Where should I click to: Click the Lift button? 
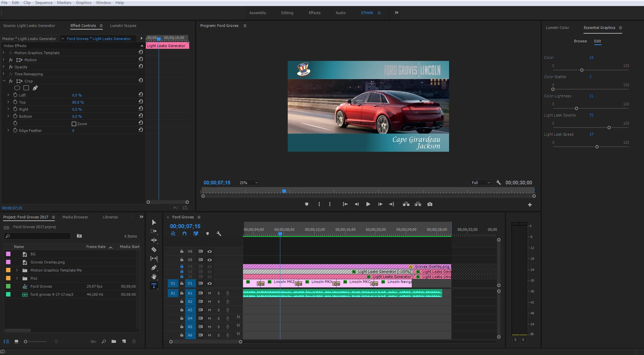click(406, 204)
